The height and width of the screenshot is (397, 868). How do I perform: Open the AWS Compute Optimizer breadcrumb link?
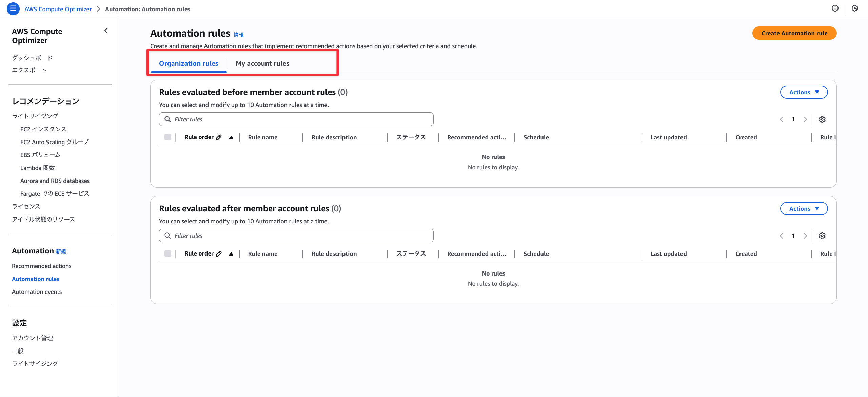click(58, 9)
